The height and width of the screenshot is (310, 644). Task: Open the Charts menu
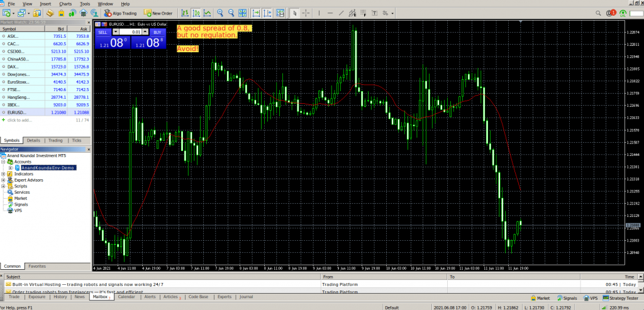click(65, 4)
